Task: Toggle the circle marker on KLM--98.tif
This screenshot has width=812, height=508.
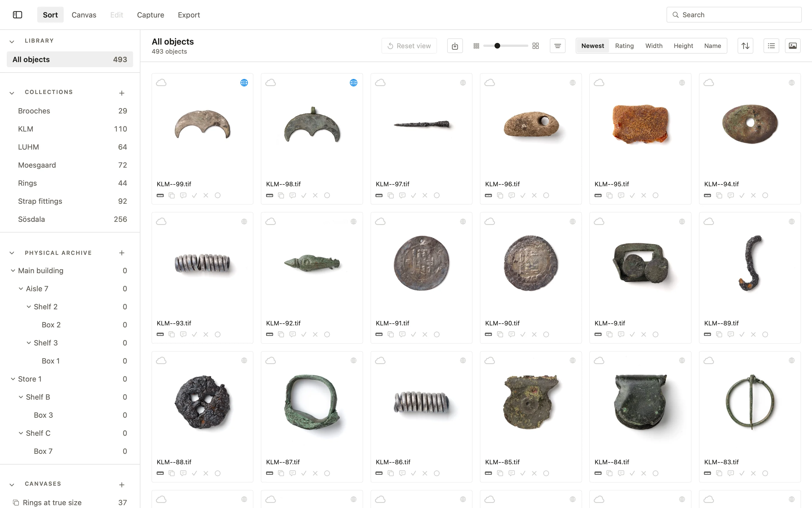Action: tap(327, 196)
